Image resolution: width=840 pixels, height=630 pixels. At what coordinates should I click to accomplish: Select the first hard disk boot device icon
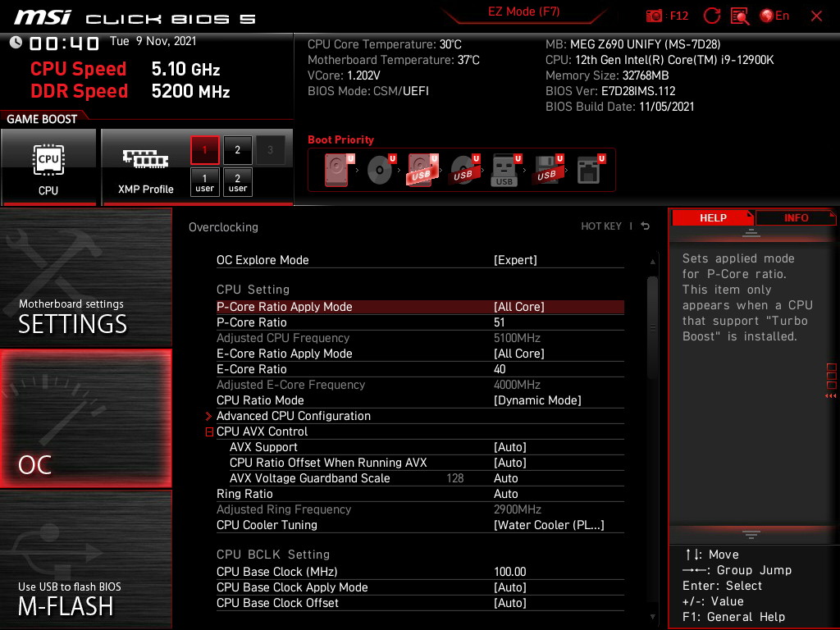[337, 170]
